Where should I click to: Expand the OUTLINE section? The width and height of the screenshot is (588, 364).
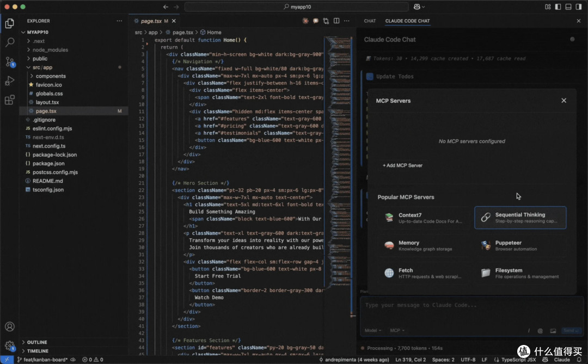pyautogui.click(x=73, y=342)
